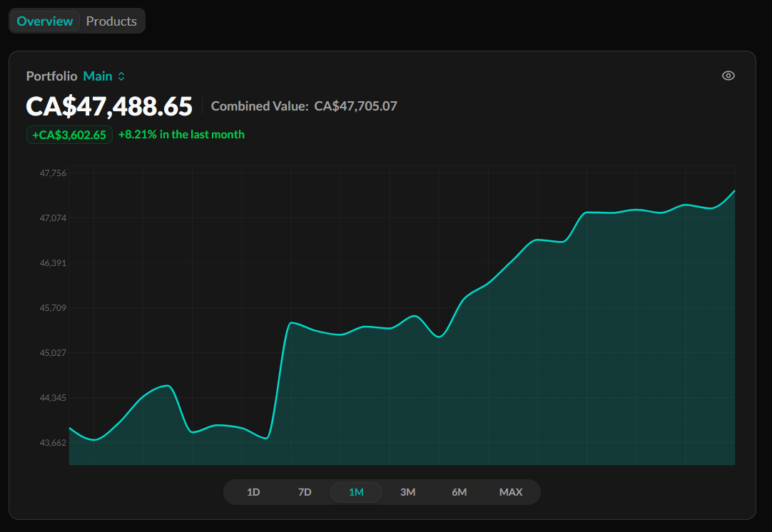The width and height of the screenshot is (772, 532).
Task: Switch to the Products tab
Action: click(x=111, y=21)
